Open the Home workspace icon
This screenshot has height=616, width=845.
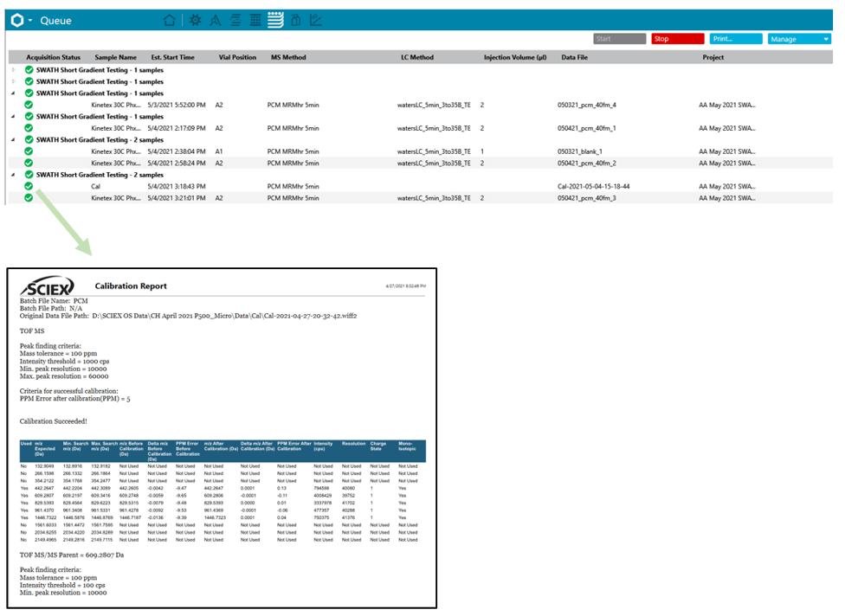[x=170, y=20]
